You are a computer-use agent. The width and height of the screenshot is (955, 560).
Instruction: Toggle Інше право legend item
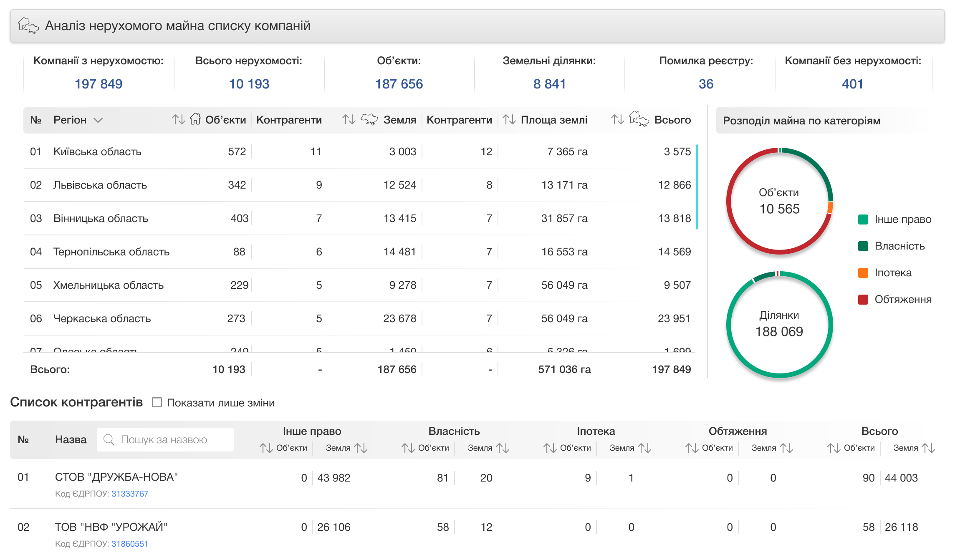click(902, 219)
